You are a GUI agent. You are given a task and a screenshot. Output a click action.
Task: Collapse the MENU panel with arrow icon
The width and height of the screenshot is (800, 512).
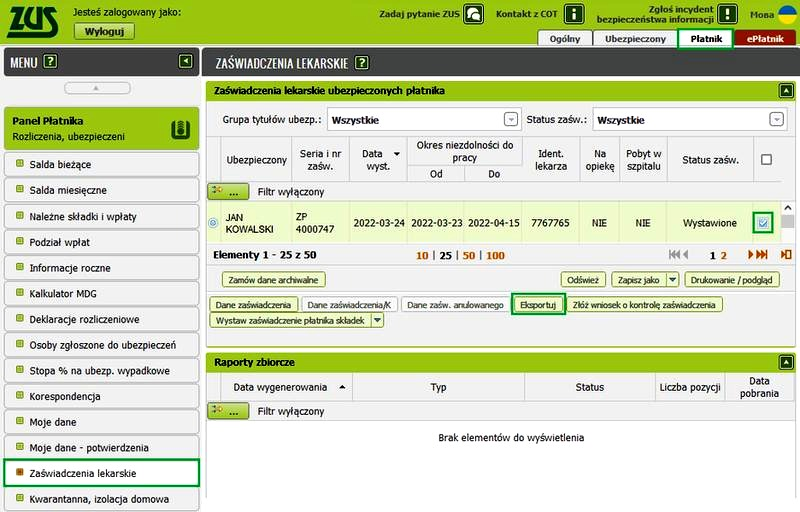(x=186, y=62)
